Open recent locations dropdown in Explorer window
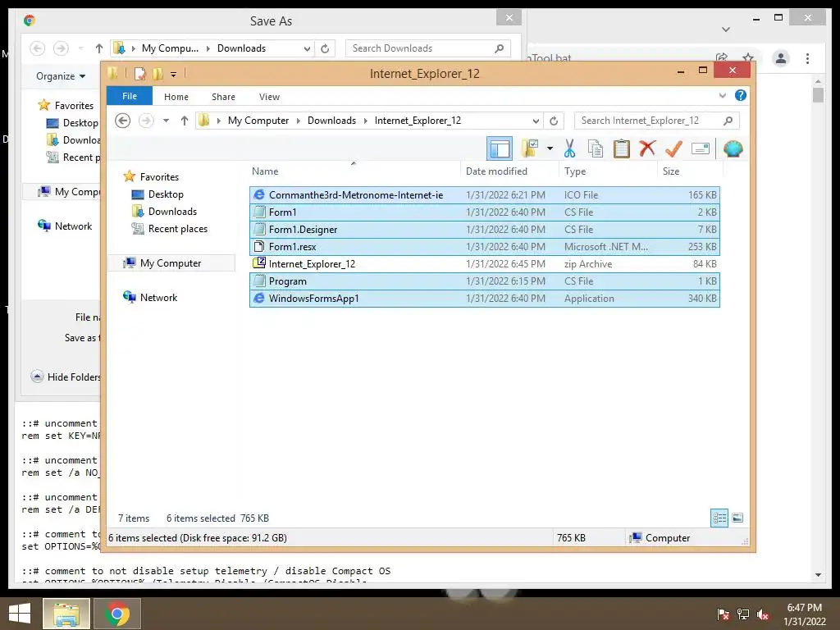The height and width of the screenshot is (630, 840). pos(166,121)
